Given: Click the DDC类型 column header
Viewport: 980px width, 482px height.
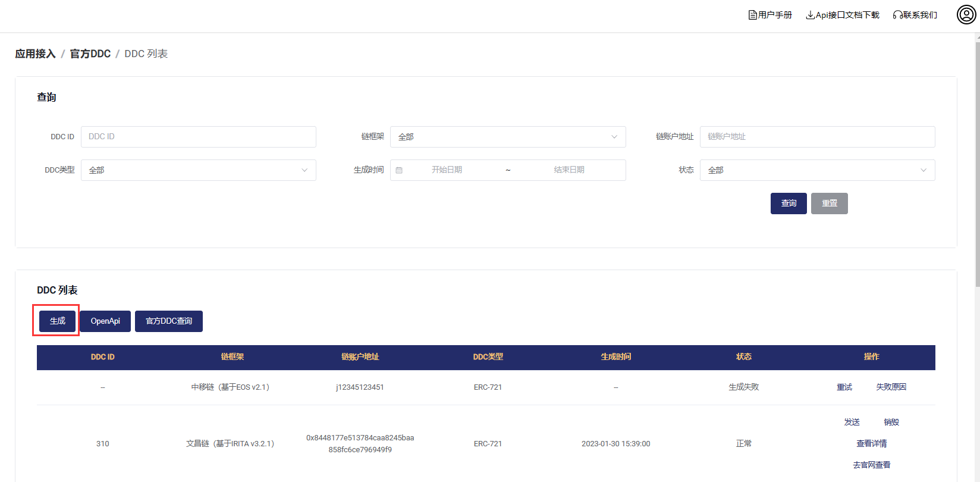Looking at the screenshot, I should click(488, 357).
